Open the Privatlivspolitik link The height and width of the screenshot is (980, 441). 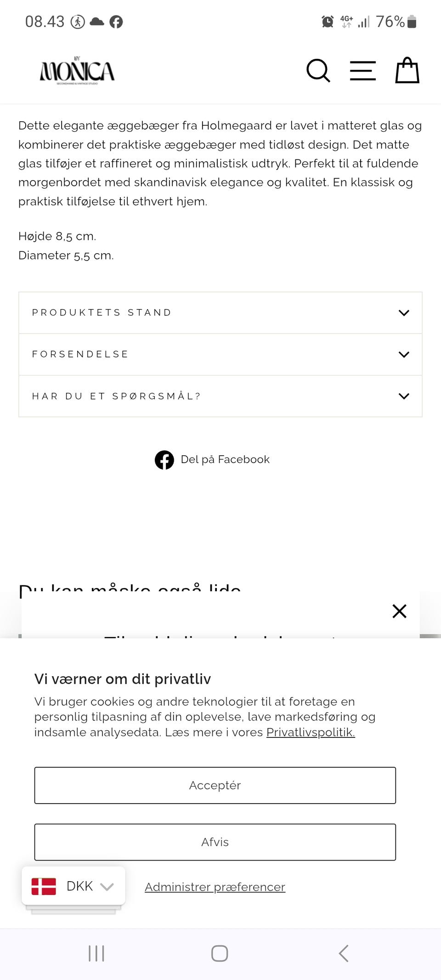coord(311,732)
